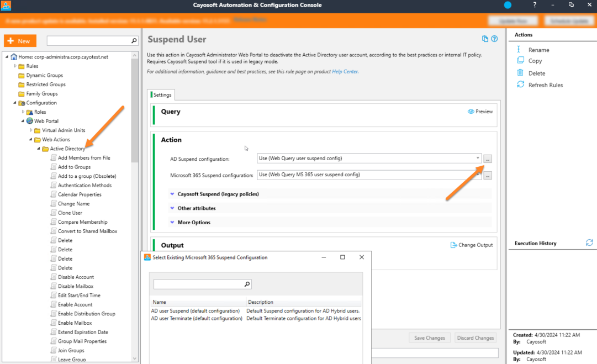
Task: Select AD user Suspend (default configuration) row
Action: (x=256, y=310)
